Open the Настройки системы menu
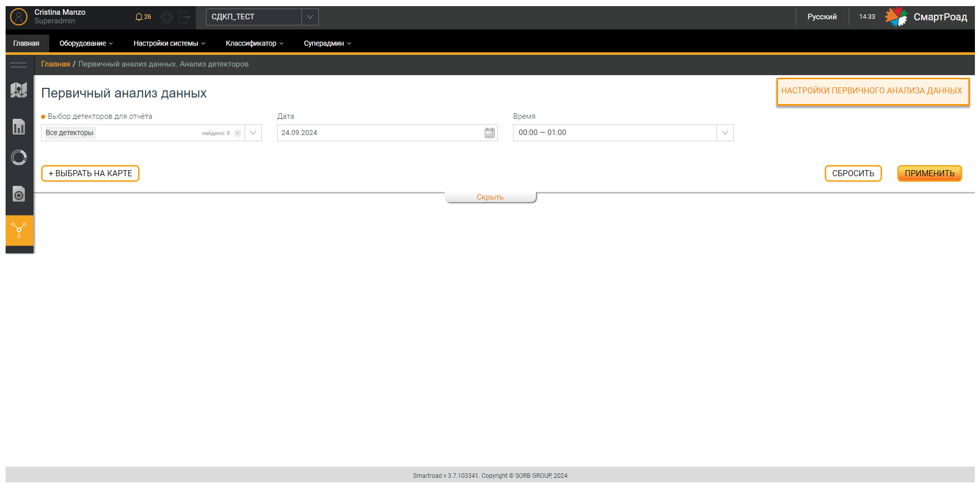Image resolution: width=980 pixels, height=488 pixels. coord(169,43)
